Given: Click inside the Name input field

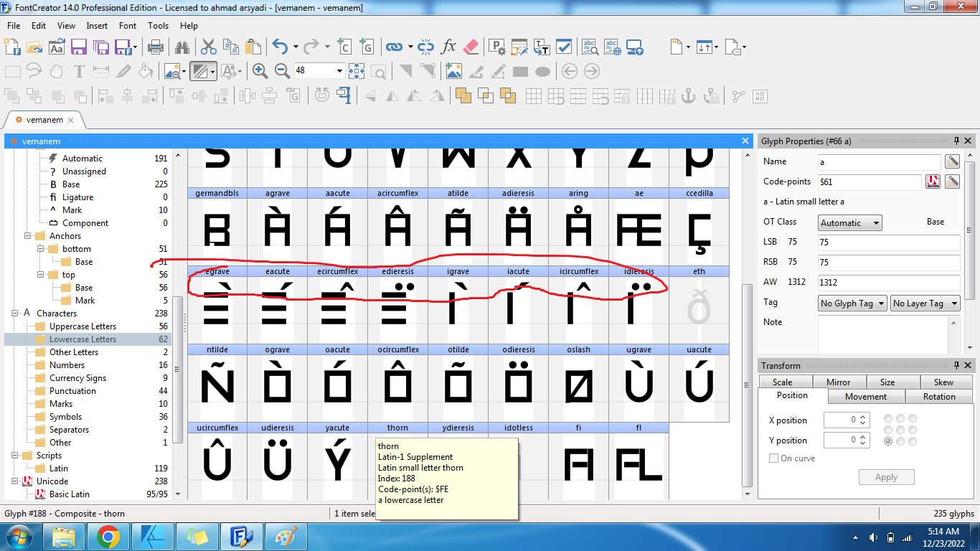Looking at the screenshot, I should (880, 161).
